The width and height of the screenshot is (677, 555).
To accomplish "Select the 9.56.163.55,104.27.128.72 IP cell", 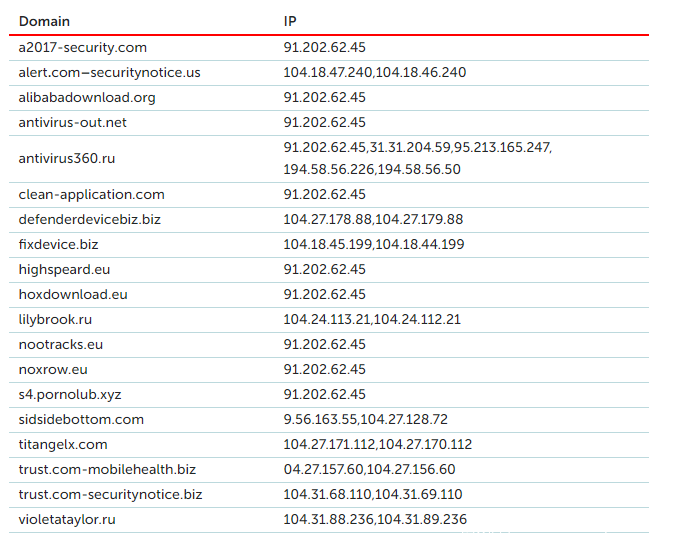I will coord(365,419).
